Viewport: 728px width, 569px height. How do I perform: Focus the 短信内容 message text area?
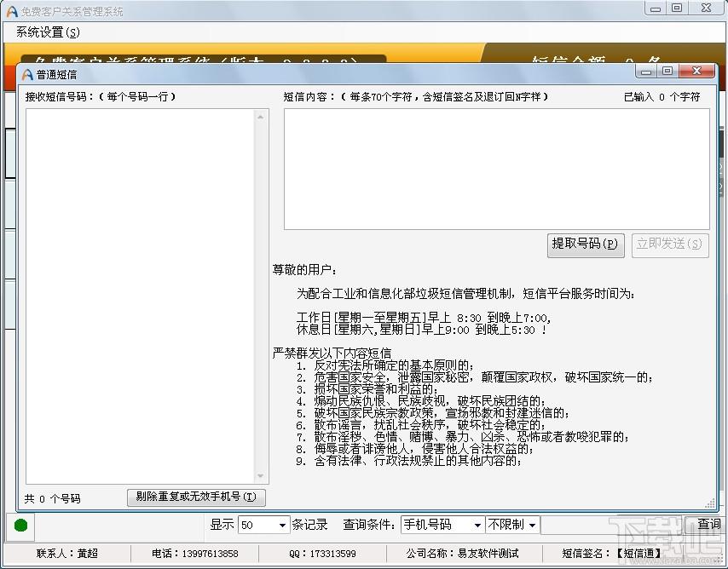pyautogui.click(x=496, y=169)
